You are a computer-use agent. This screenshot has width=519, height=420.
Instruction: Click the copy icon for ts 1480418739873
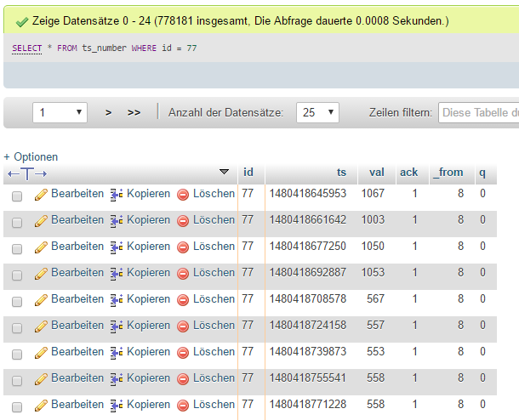click(x=117, y=353)
